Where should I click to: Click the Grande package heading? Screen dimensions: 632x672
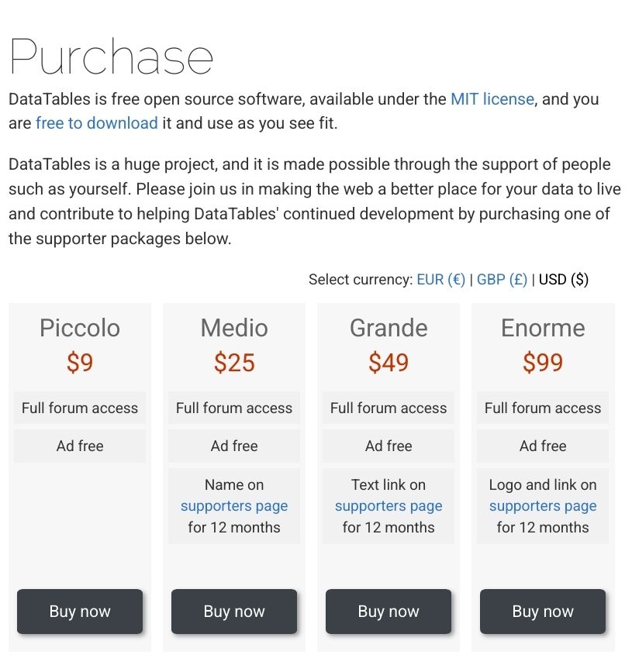389,328
